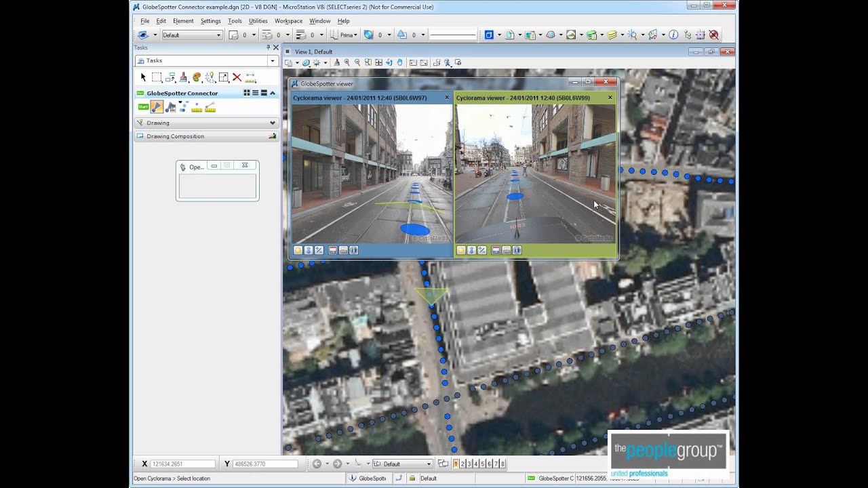The height and width of the screenshot is (488, 868).
Task: Click the red X Delete Element tool
Action: [237, 77]
